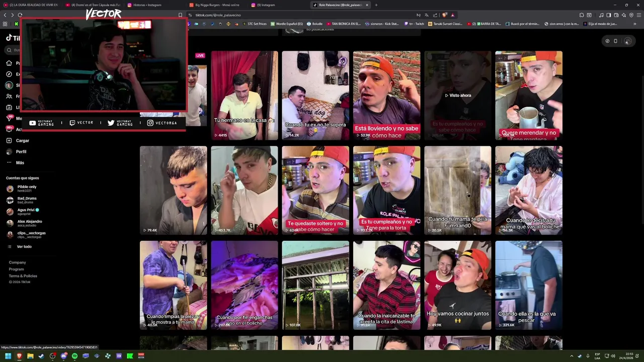Switch to the (9) Instagram tab
Screen dimensions: 644x362
277,5
